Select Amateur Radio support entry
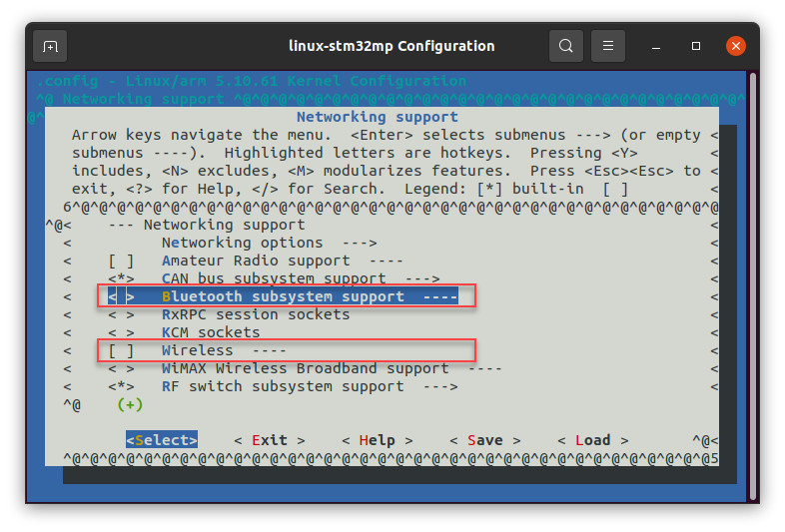Viewport: 785px width, 532px height. 256,261
